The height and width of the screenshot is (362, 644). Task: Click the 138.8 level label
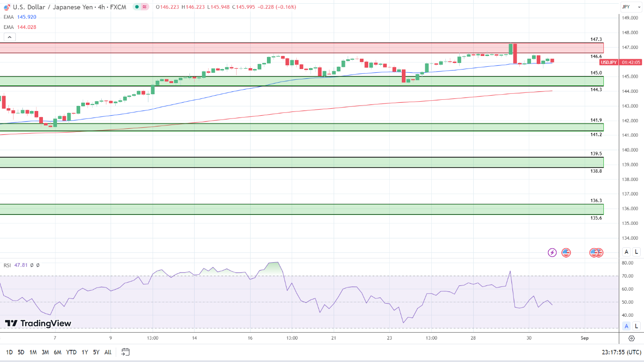pos(596,171)
